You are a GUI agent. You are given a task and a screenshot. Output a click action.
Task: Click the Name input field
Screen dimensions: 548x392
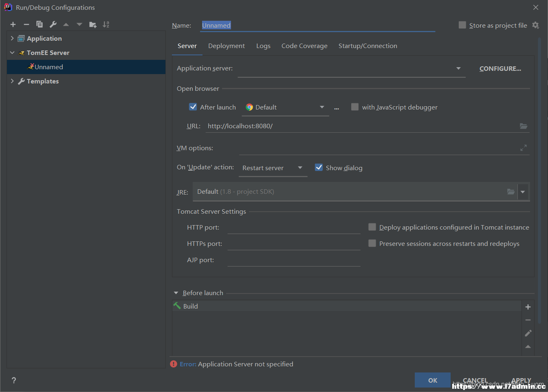(318, 25)
